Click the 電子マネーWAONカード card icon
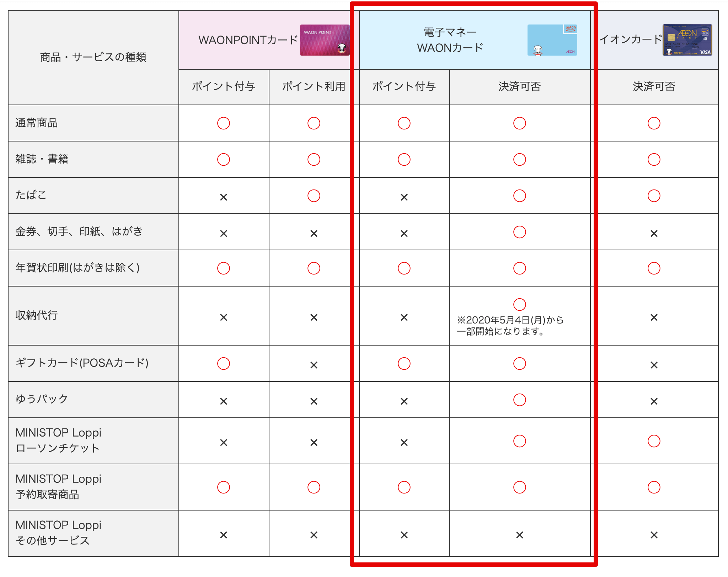 550,44
